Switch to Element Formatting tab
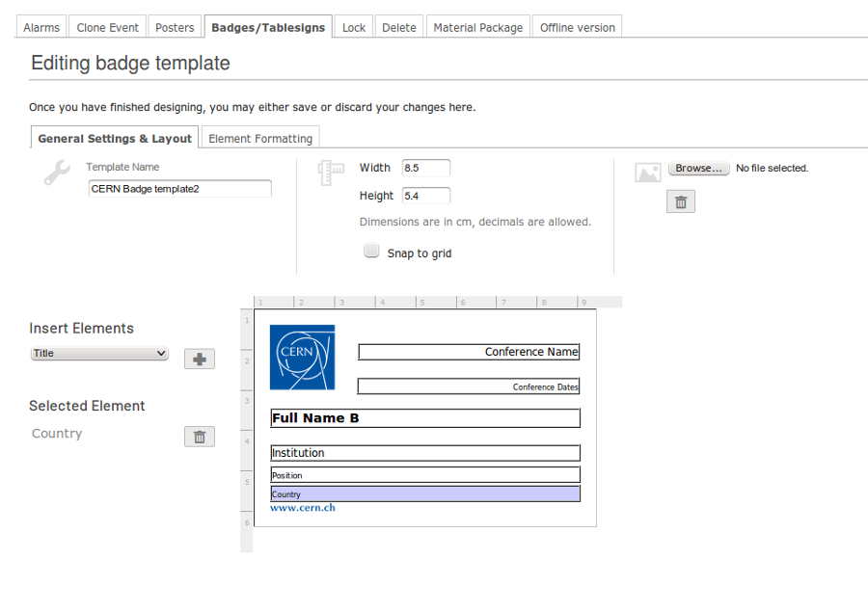The width and height of the screenshot is (868, 613). click(260, 139)
